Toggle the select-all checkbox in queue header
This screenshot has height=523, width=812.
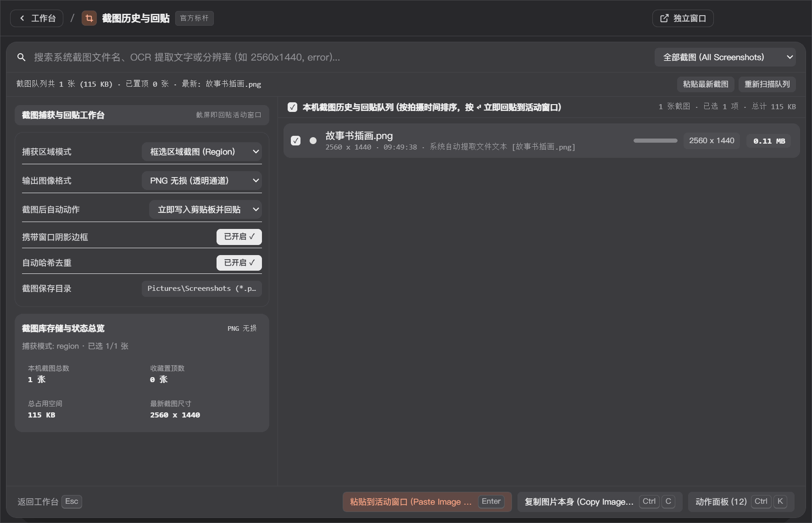coord(292,107)
